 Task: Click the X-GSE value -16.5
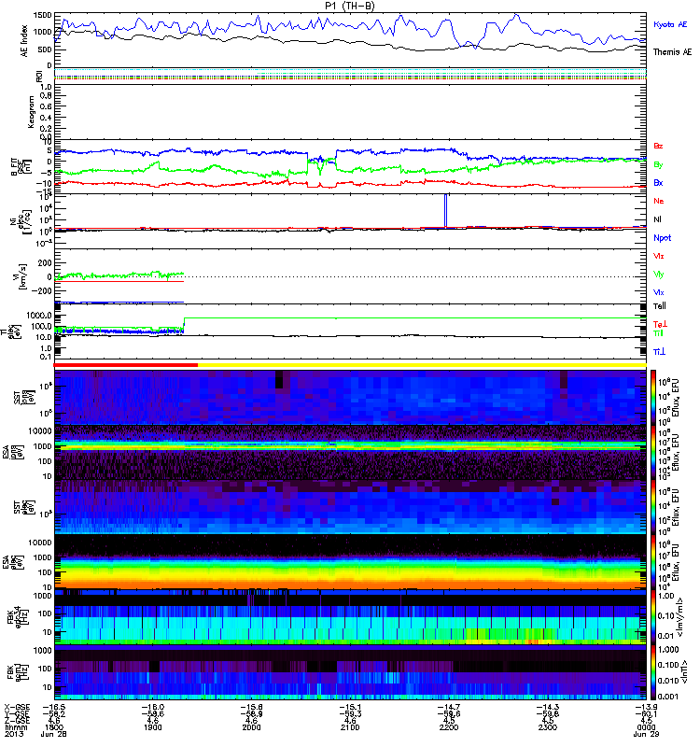click(x=54, y=707)
